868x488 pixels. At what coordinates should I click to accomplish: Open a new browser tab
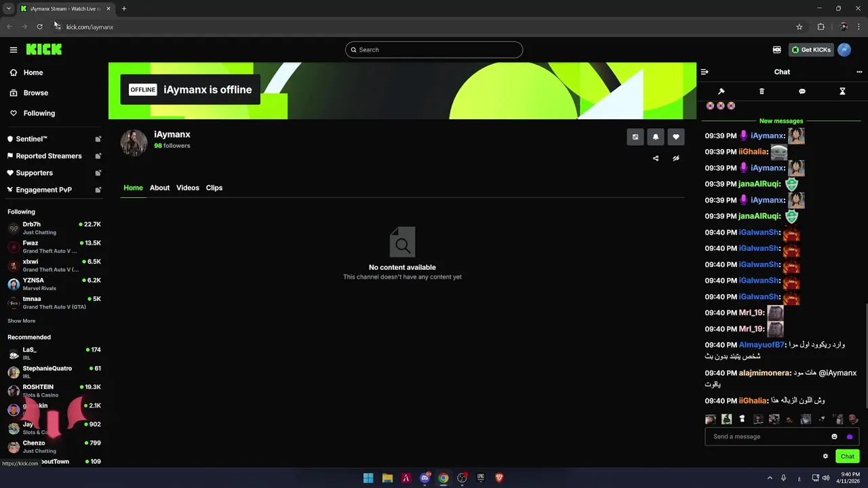point(124,9)
